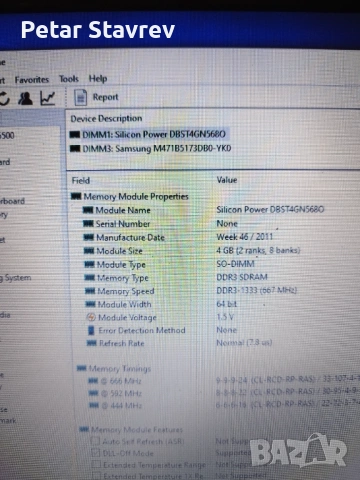Click the DIMM1 memory chip icon
Viewport: 360px width, 480px height.
coord(75,135)
